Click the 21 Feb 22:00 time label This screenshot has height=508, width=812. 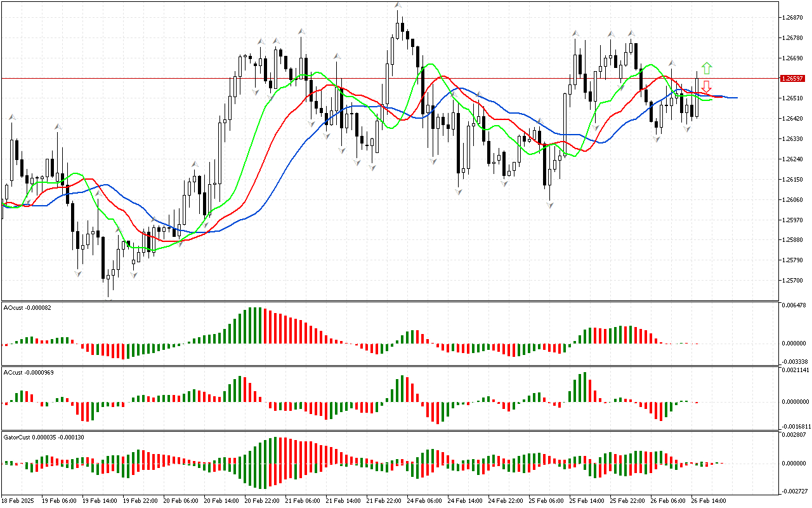click(384, 500)
